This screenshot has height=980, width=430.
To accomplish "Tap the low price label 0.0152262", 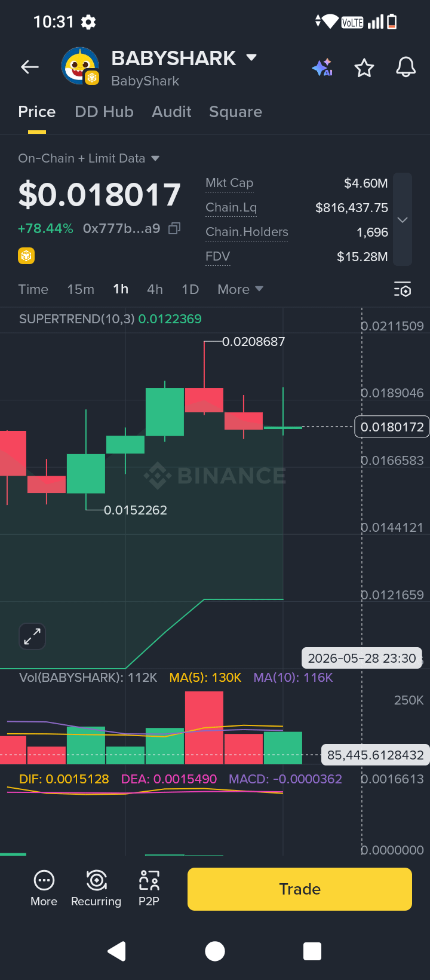I will pos(136,510).
